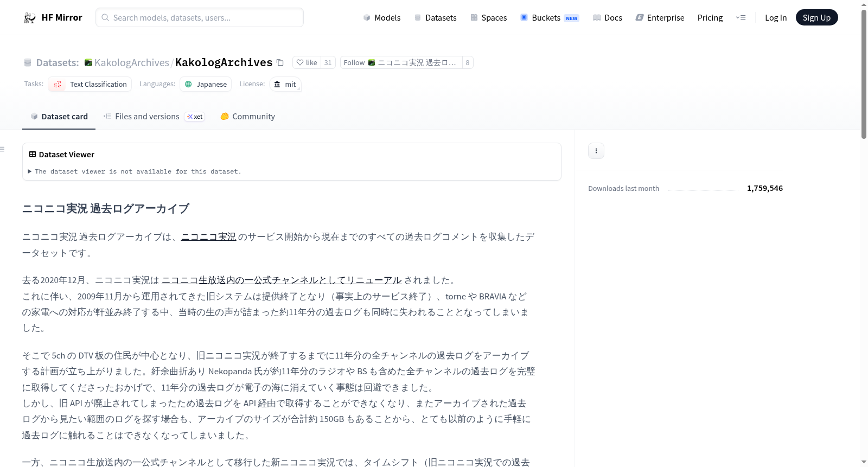Click the Models cube nav icon
Image resolution: width=868 pixels, height=467 pixels.
367,18
